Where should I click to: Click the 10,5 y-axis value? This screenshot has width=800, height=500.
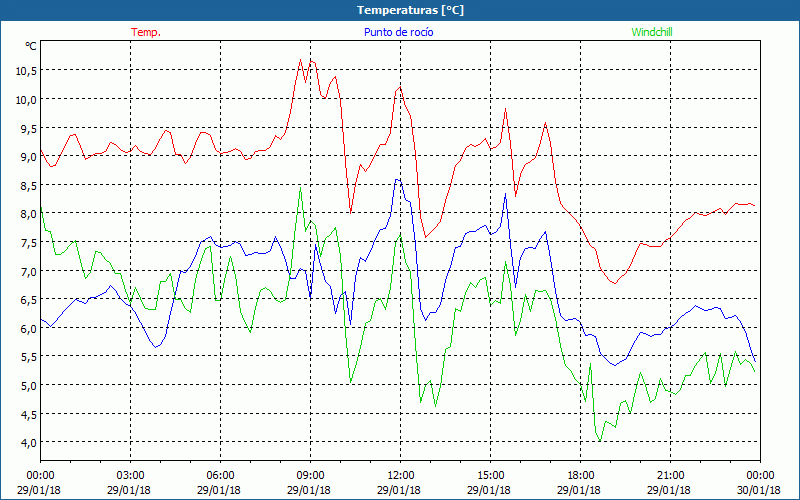pyautogui.click(x=26, y=70)
